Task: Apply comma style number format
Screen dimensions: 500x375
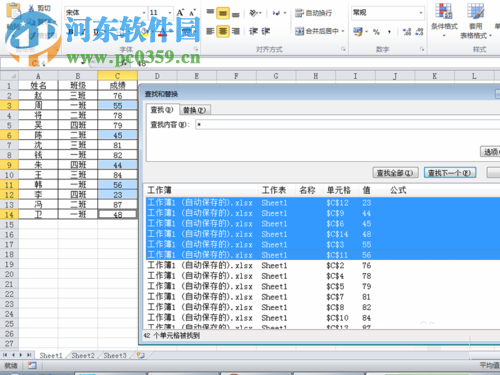Action: (389, 32)
